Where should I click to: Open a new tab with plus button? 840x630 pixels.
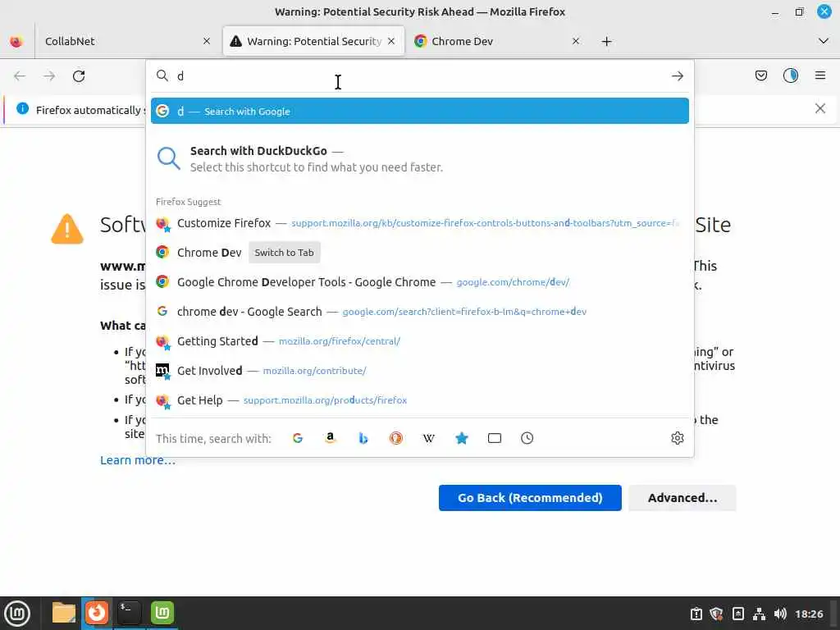606,41
